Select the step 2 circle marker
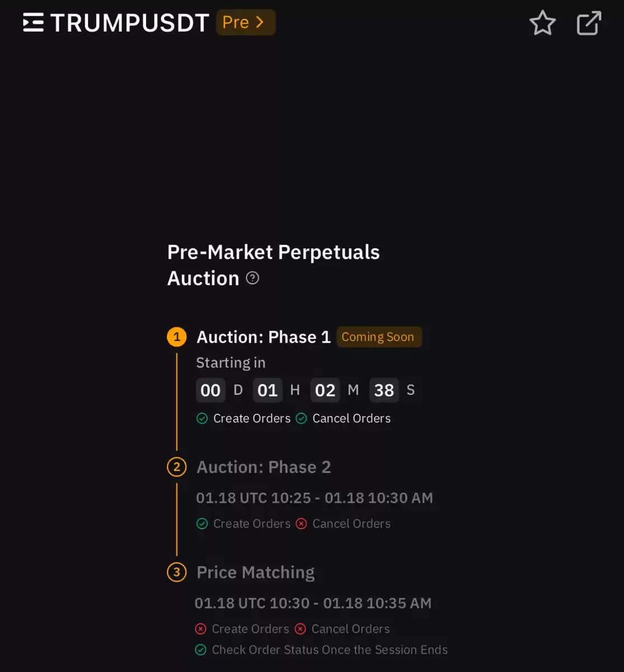The height and width of the screenshot is (672, 624). point(177,467)
